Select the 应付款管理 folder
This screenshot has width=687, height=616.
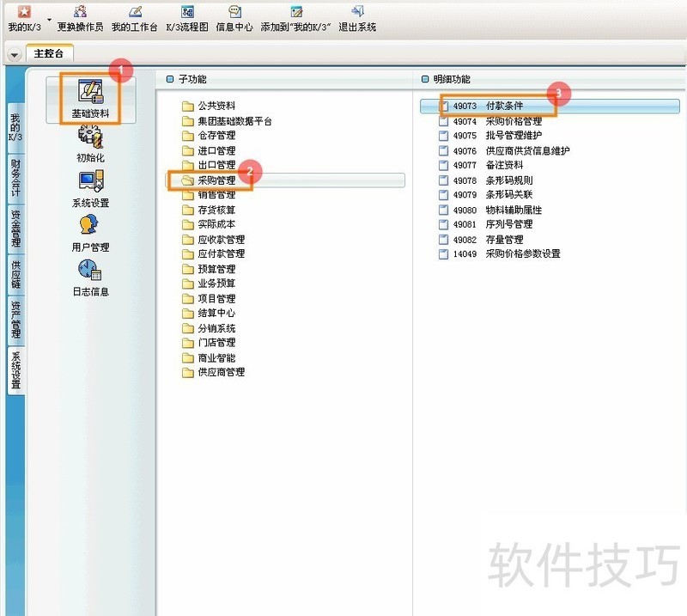coord(221,254)
